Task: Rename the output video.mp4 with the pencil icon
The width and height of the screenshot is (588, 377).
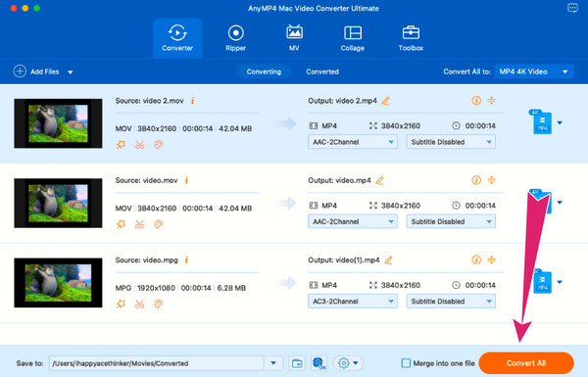Action: (380, 180)
